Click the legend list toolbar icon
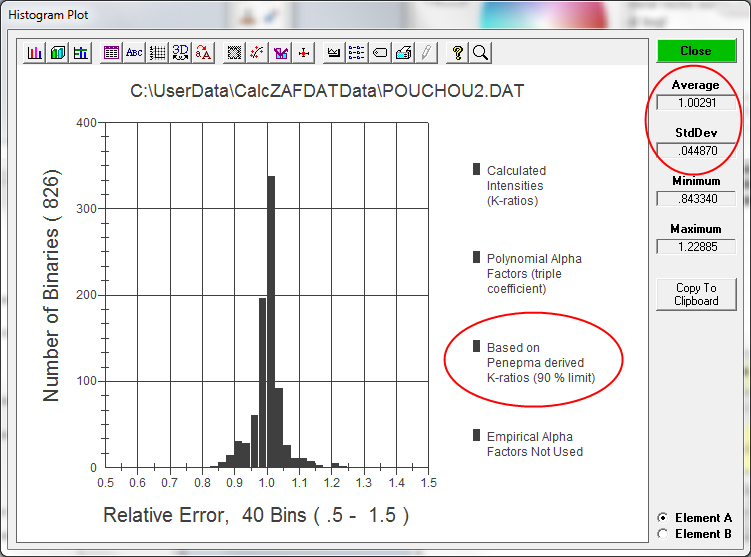 coord(357,53)
